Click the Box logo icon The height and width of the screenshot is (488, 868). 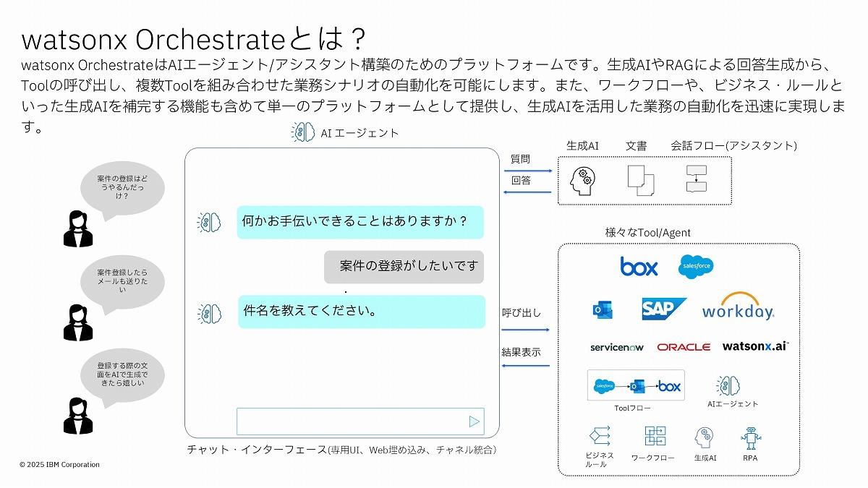tap(639, 267)
